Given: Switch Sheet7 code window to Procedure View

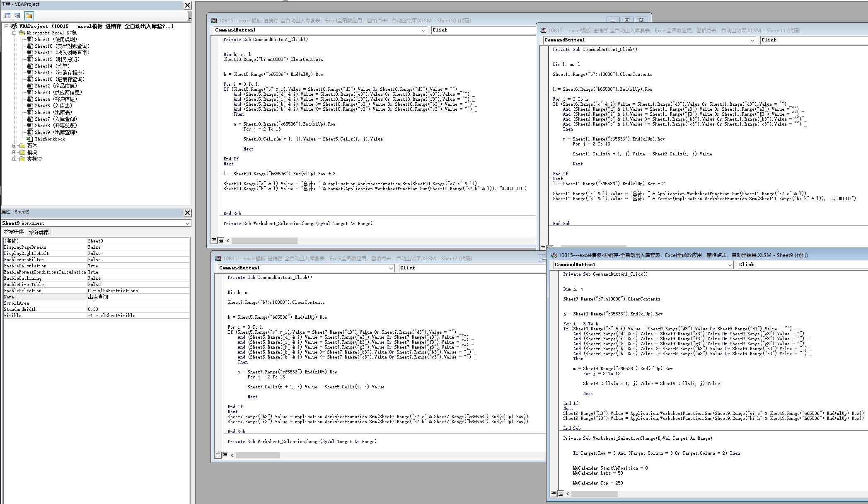Looking at the screenshot, I should tap(218, 455).
